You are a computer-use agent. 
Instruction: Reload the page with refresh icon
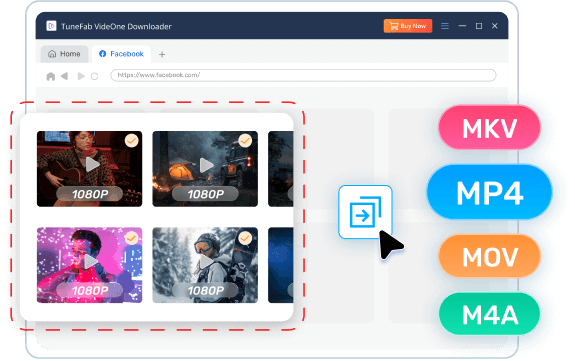(95, 76)
